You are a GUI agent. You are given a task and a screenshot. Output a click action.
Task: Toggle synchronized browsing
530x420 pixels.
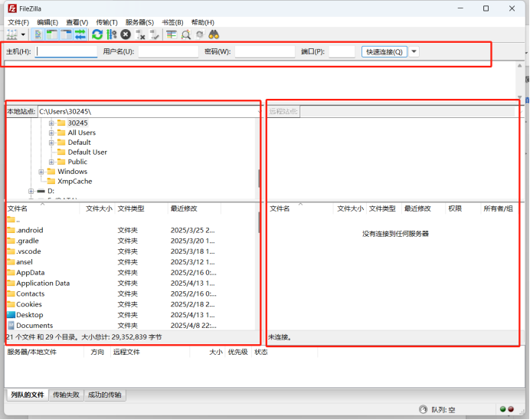(x=200, y=34)
